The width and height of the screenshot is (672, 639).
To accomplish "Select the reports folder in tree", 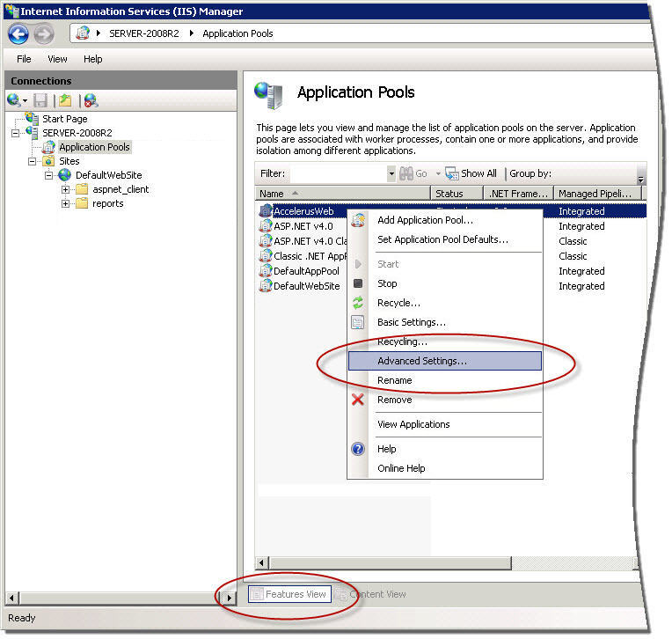I will coord(108,203).
